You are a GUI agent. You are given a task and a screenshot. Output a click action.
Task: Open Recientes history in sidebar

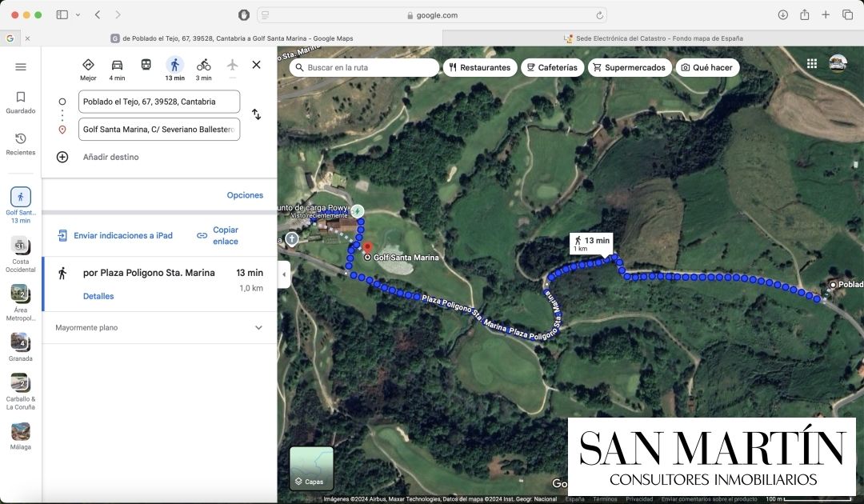(x=21, y=143)
